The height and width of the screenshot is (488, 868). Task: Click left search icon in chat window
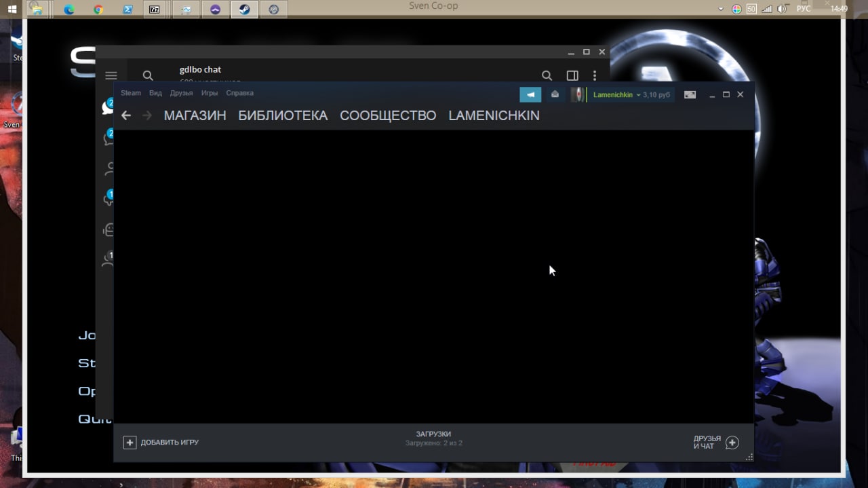click(x=148, y=76)
